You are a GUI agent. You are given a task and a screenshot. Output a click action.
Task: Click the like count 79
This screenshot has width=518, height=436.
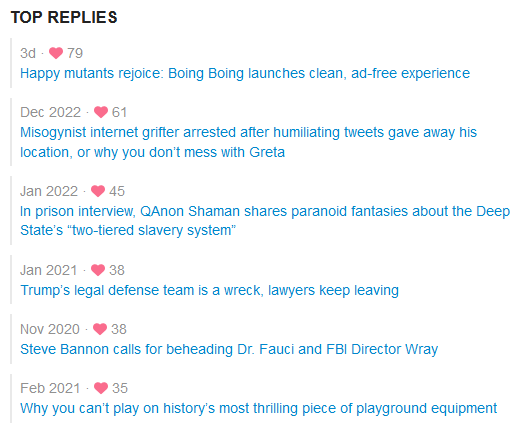(x=75, y=53)
